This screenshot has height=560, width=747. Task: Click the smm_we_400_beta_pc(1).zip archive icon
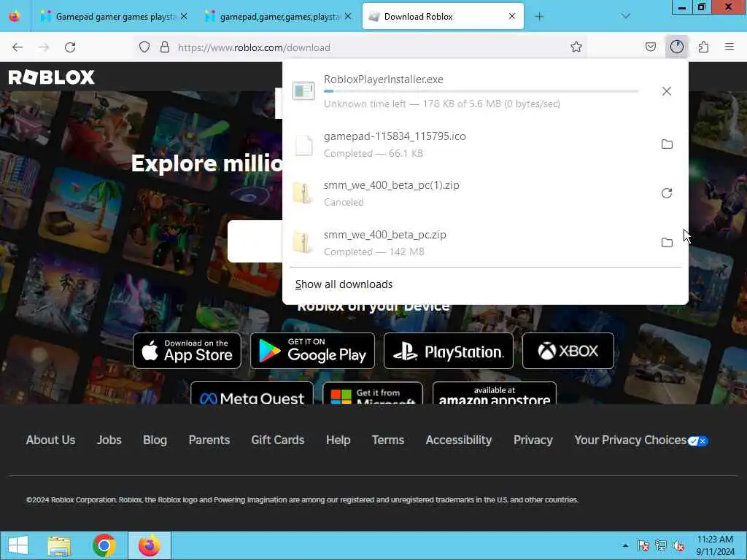pyautogui.click(x=303, y=193)
